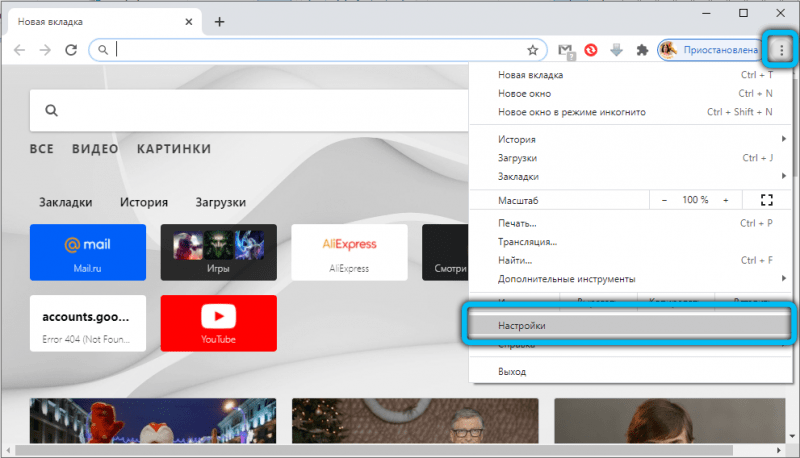
Task: Reload the page with the refresh icon
Action: point(71,50)
